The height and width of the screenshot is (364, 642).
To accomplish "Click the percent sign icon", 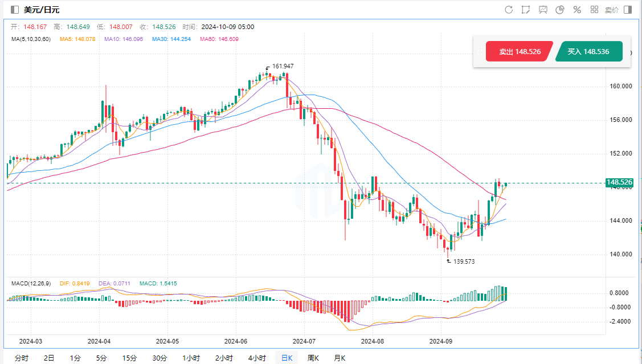I will [x=577, y=10].
